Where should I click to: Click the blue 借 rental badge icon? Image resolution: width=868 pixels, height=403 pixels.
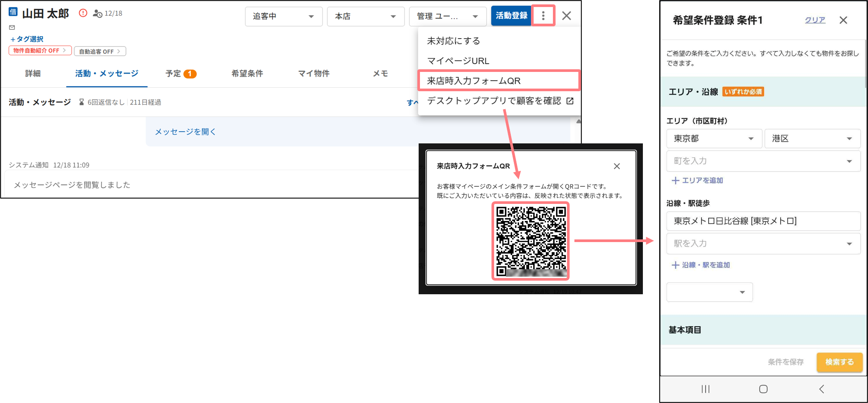[x=13, y=12]
